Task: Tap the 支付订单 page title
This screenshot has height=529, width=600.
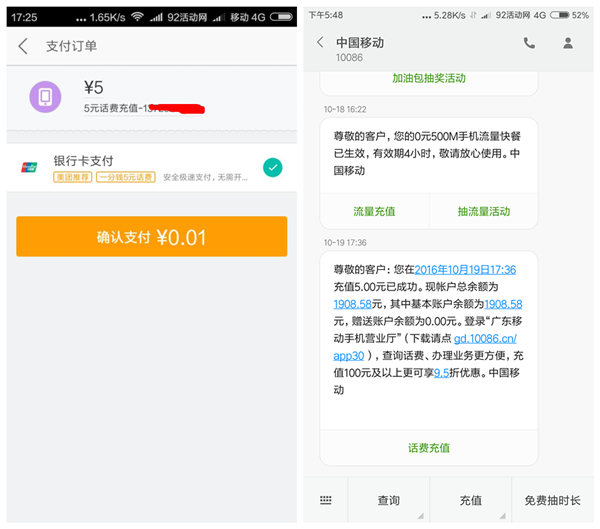Action: (71, 46)
